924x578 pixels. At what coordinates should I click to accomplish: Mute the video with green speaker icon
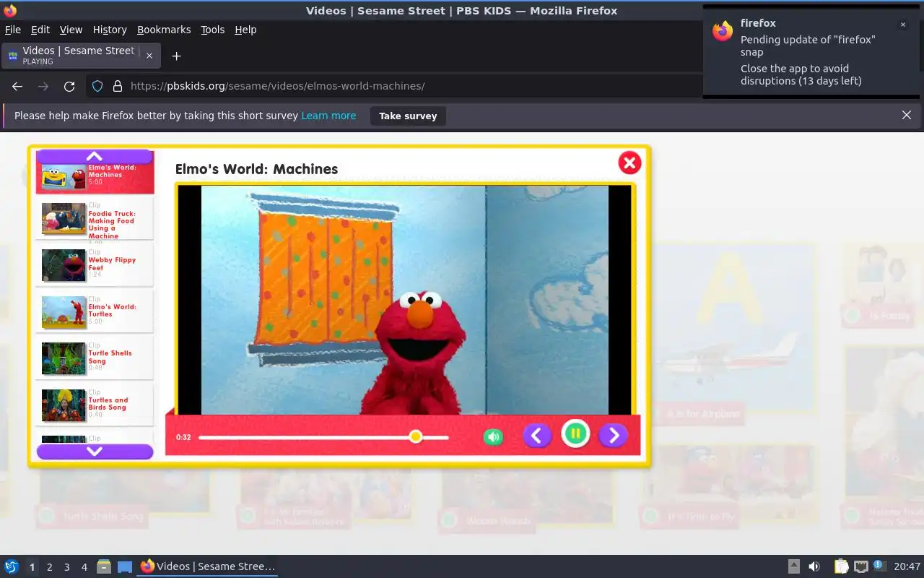click(x=494, y=436)
